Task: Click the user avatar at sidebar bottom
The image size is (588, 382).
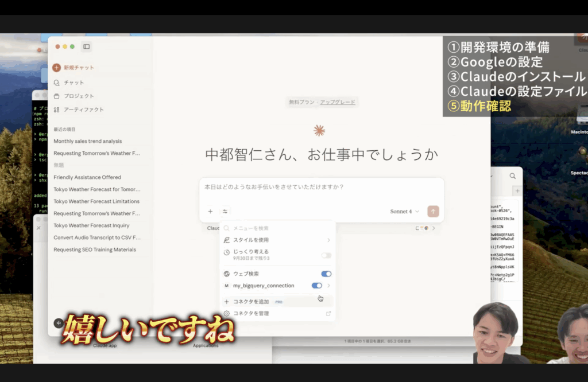Action: point(58,323)
